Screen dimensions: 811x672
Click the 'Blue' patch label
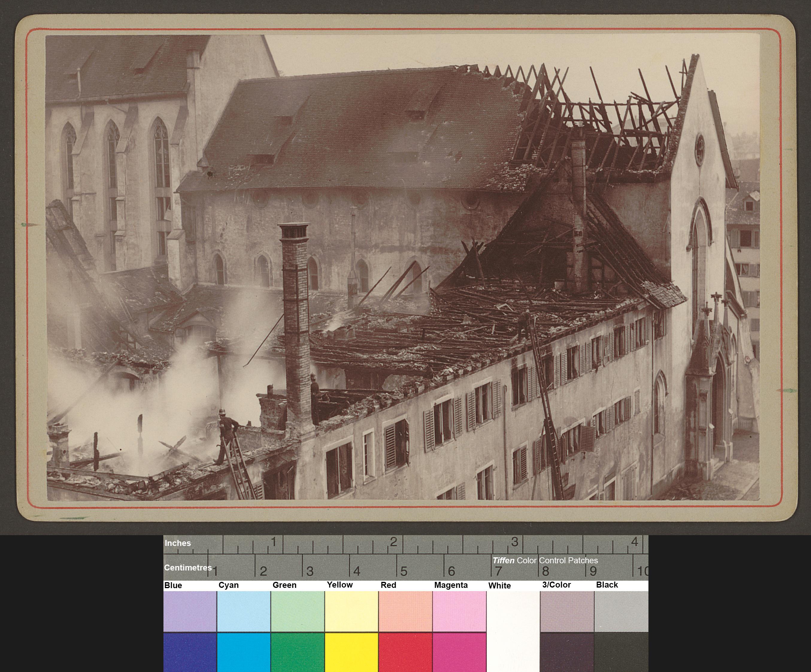click(173, 585)
